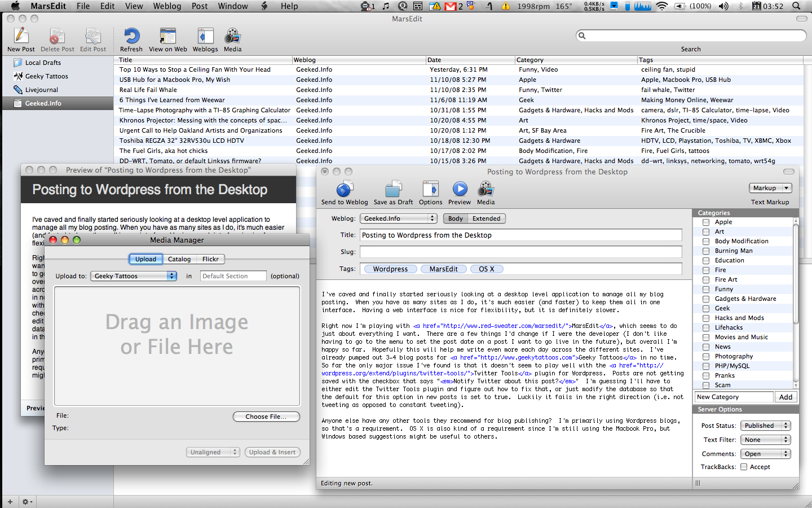Toggle the TrackBacks Accept checkbox
This screenshot has width=812, height=508.
click(x=744, y=467)
